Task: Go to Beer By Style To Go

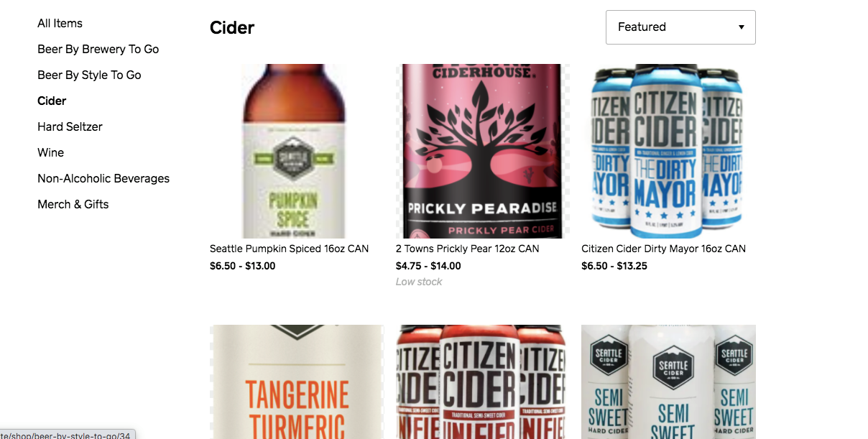Action: (x=89, y=75)
